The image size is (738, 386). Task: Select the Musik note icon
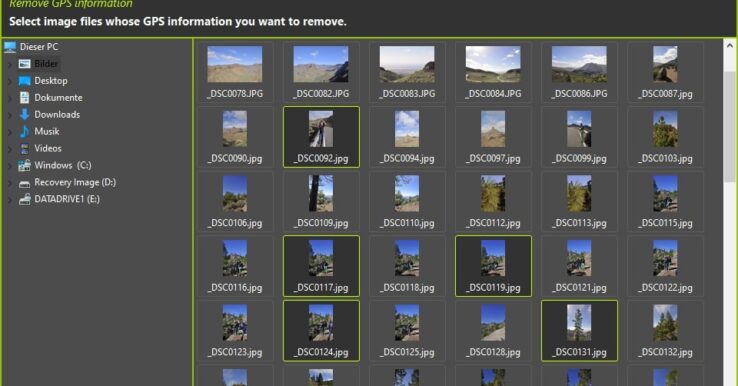24,131
